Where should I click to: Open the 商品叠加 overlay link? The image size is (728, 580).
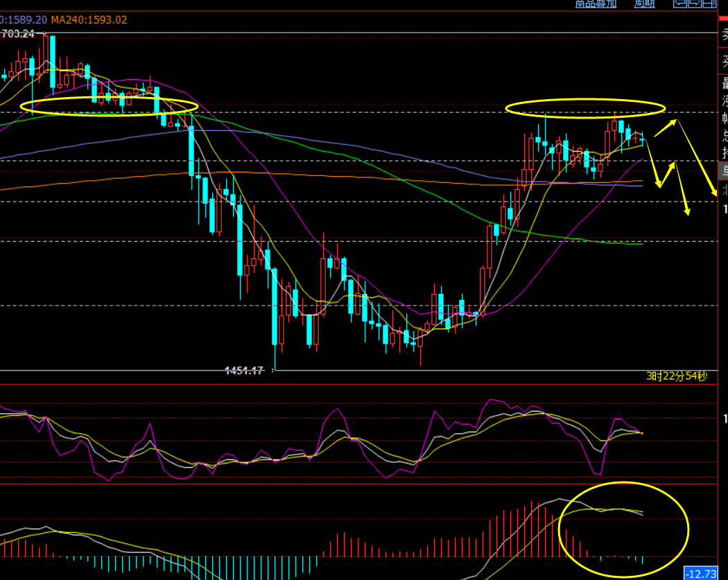pos(596,3)
